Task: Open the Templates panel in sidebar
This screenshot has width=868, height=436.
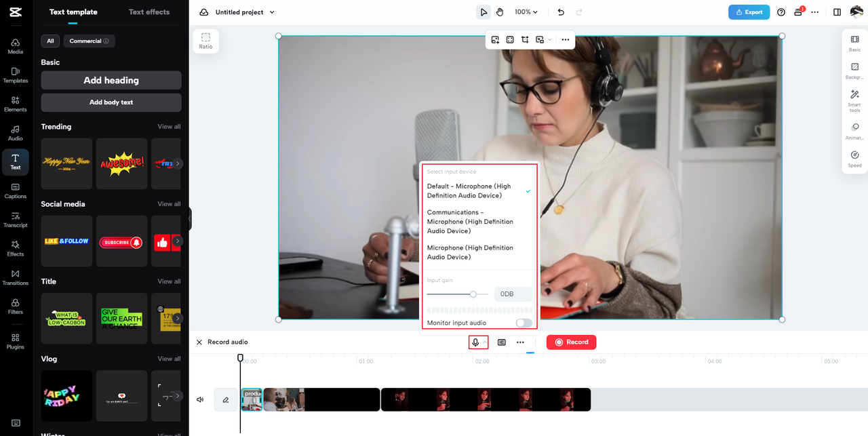Action: [15, 75]
